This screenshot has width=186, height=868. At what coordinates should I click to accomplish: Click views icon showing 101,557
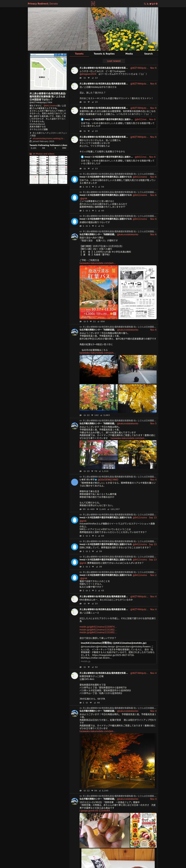pos(108,509)
